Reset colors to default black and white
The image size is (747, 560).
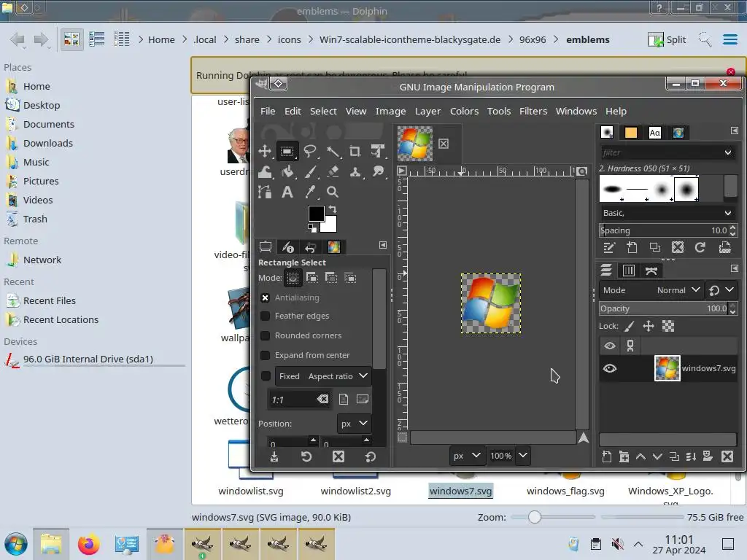click(x=311, y=228)
